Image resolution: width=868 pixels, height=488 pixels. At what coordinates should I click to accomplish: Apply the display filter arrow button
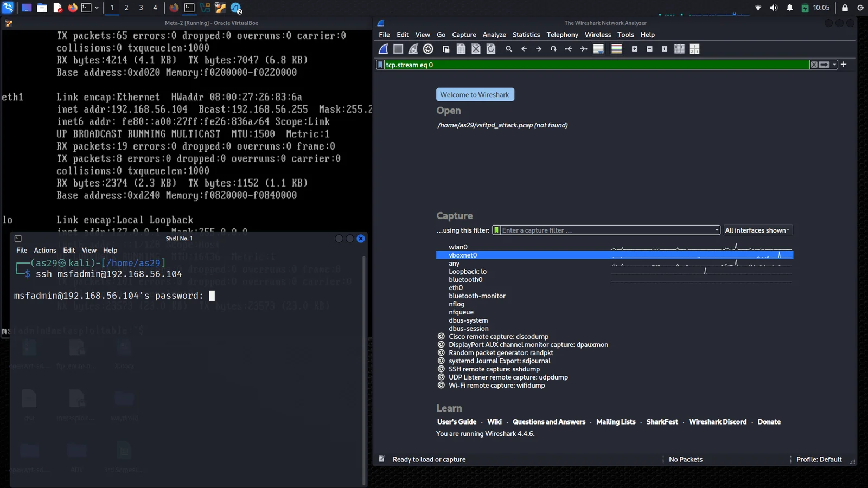825,65
